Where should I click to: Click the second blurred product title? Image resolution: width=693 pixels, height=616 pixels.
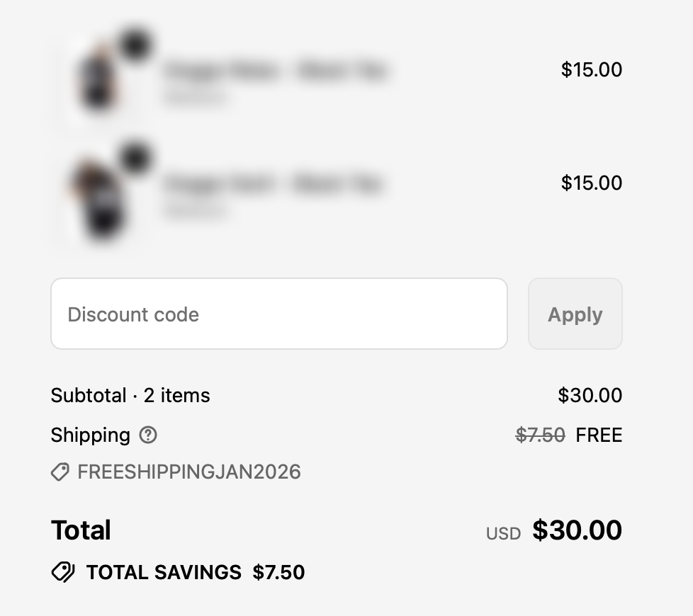tap(273, 183)
